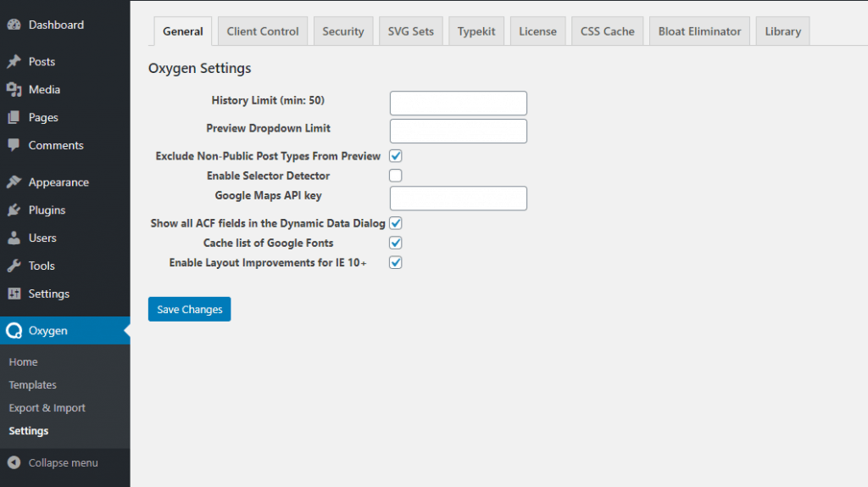Disable Layout Improvements for IE 10+

[x=396, y=262]
